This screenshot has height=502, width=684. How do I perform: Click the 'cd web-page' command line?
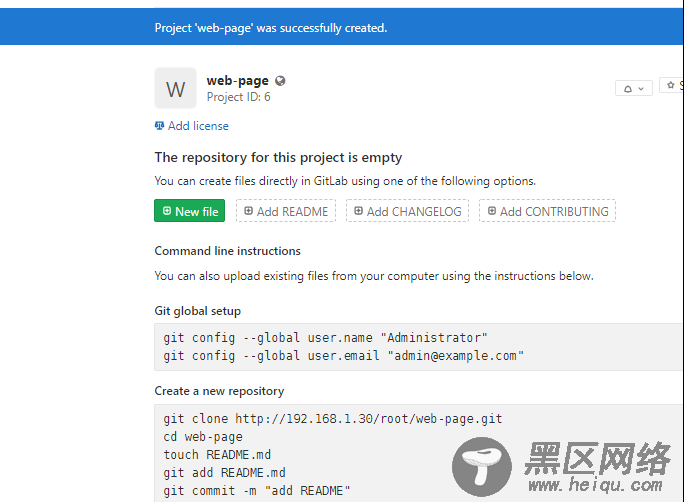click(x=203, y=437)
